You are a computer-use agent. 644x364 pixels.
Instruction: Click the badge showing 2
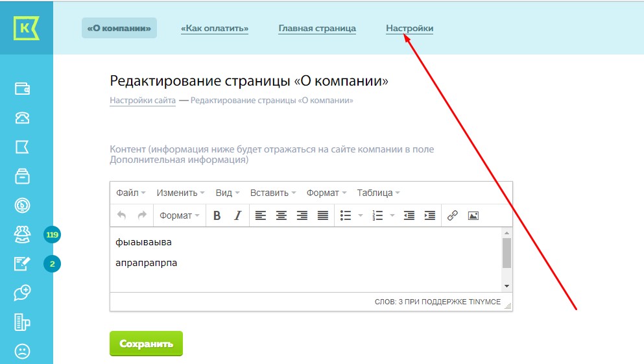click(x=52, y=264)
